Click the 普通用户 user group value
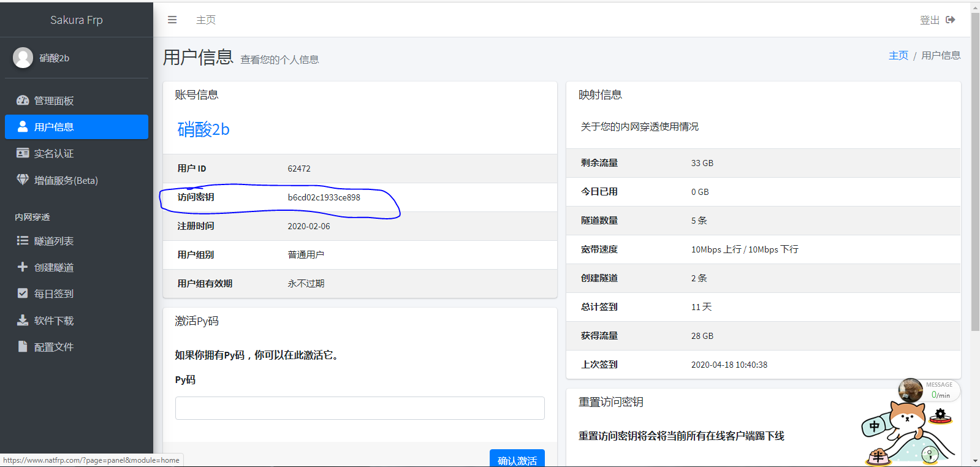The image size is (980, 467). (306, 255)
